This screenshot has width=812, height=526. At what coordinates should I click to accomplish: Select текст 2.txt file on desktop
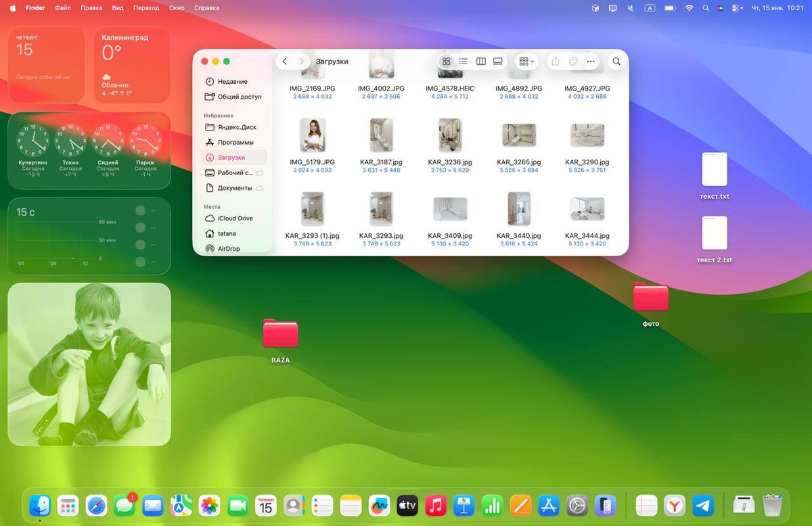click(715, 233)
